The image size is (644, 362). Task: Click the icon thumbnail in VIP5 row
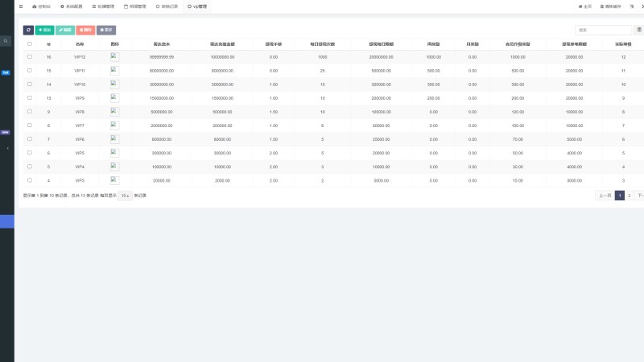[114, 153]
